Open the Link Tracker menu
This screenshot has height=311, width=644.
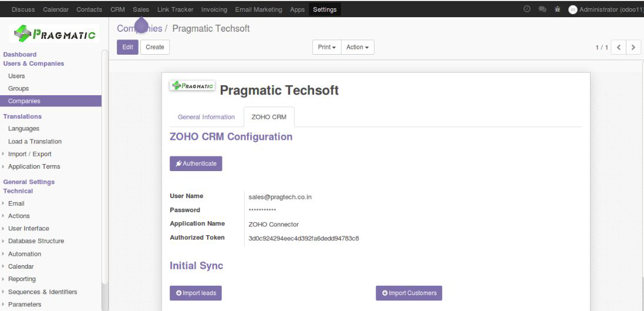tap(175, 9)
